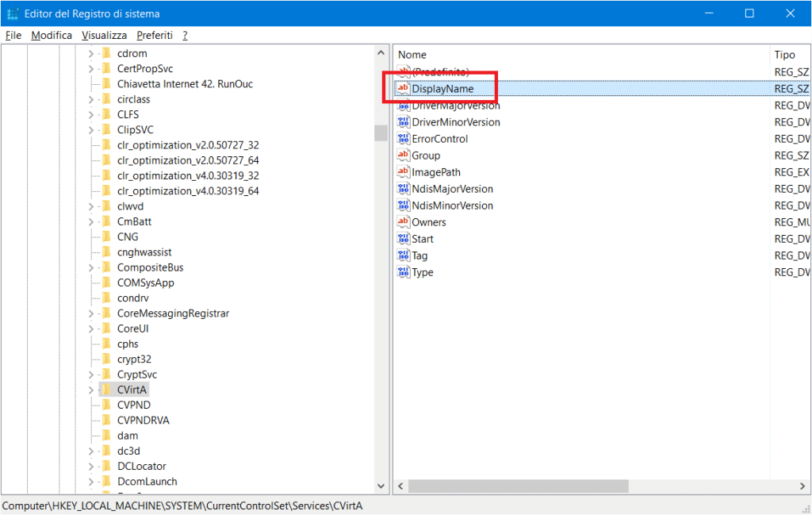Open the Preferiti menu
812x515 pixels.
click(x=155, y=35)
